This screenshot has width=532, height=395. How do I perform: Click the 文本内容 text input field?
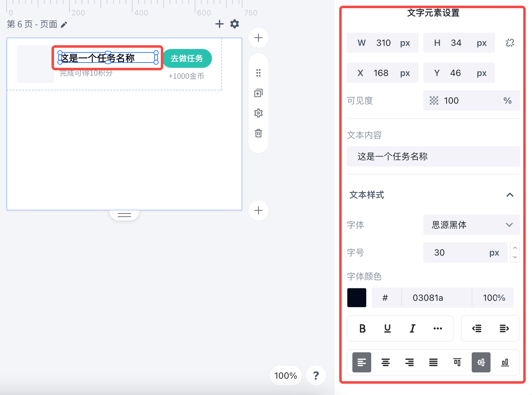click(433, 156)
